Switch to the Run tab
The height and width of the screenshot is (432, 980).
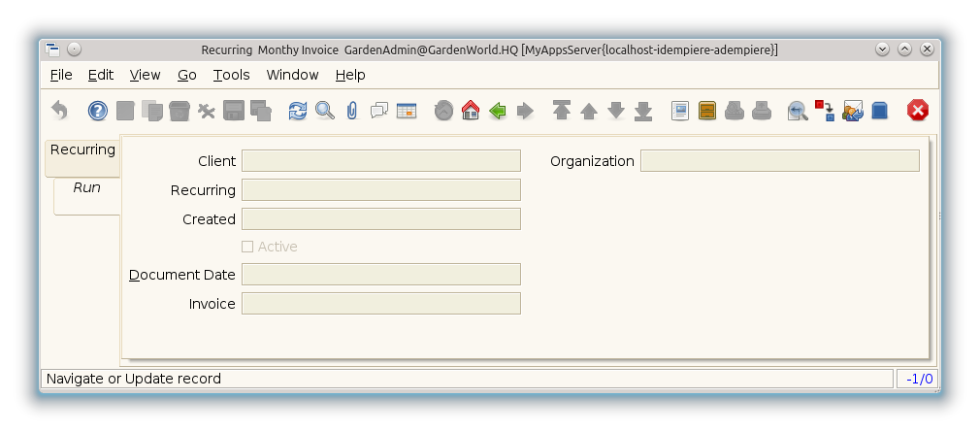click(x=86, y=187)
